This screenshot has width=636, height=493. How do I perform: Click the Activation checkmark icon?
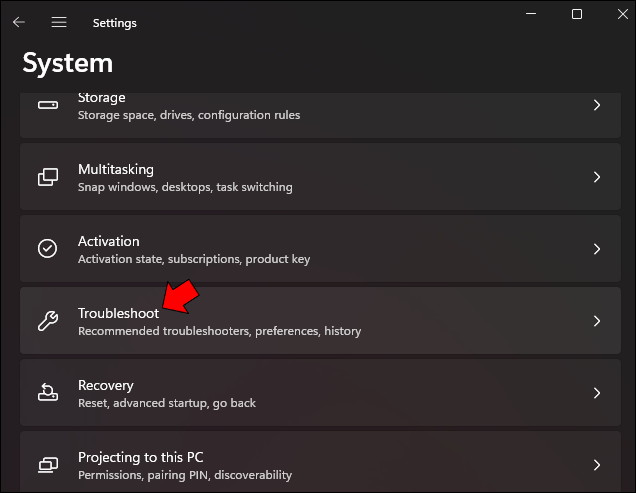click(x=47, y=248)
